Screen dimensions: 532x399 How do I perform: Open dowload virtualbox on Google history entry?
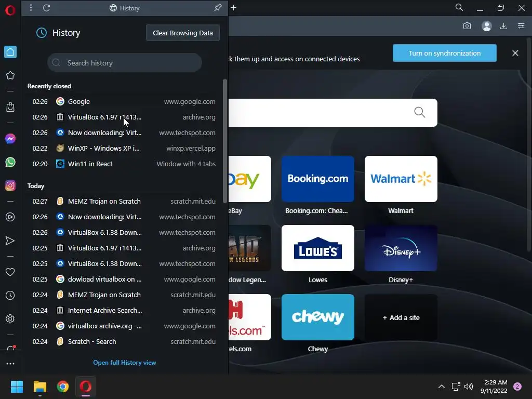124,279
